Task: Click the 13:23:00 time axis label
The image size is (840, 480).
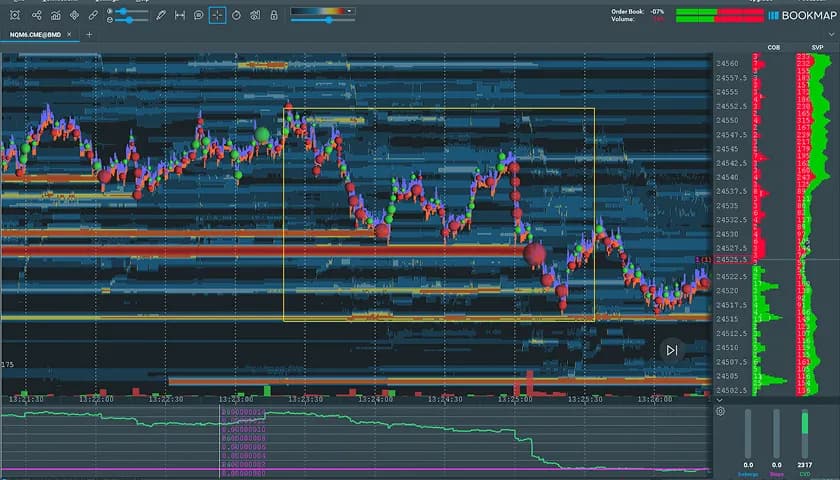Action: 236,400
